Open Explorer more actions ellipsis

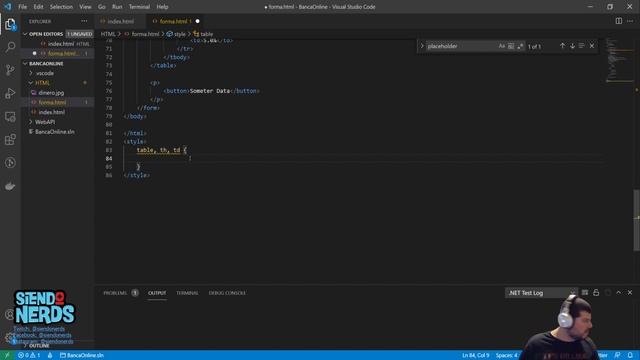click(x=84, y=21)
